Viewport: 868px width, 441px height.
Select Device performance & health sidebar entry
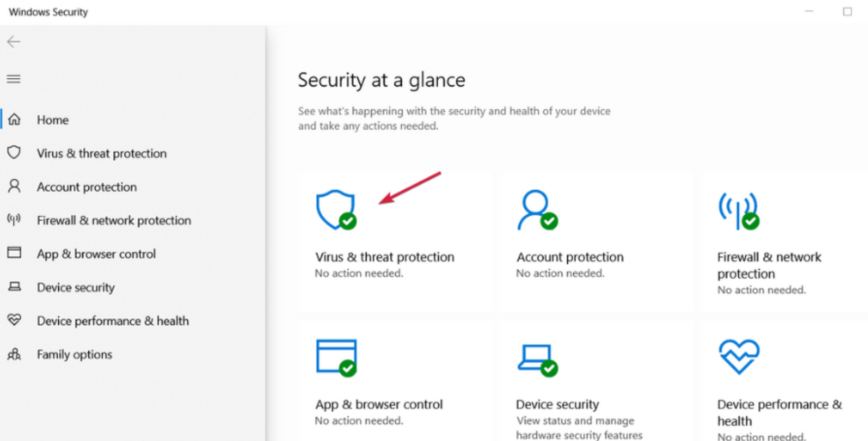[113, 321]
